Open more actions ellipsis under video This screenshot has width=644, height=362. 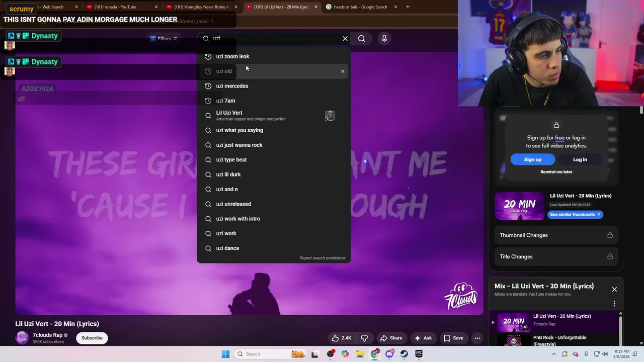477,338
